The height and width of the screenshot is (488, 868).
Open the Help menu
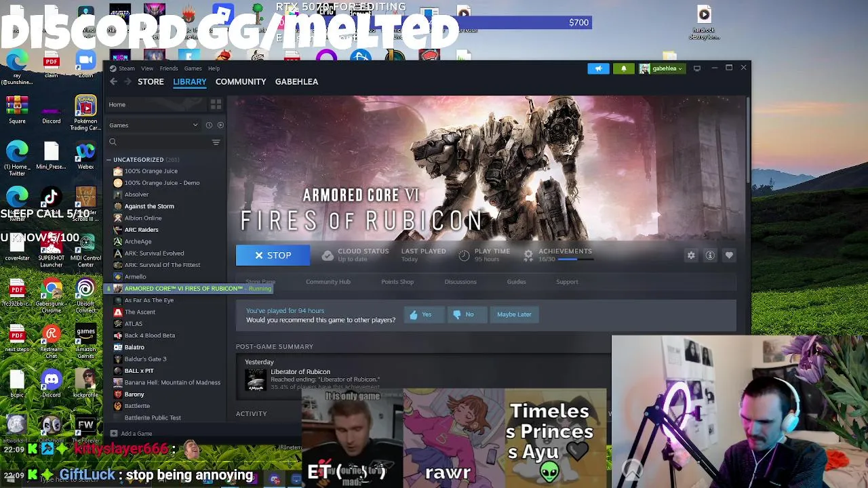point(214,68)
